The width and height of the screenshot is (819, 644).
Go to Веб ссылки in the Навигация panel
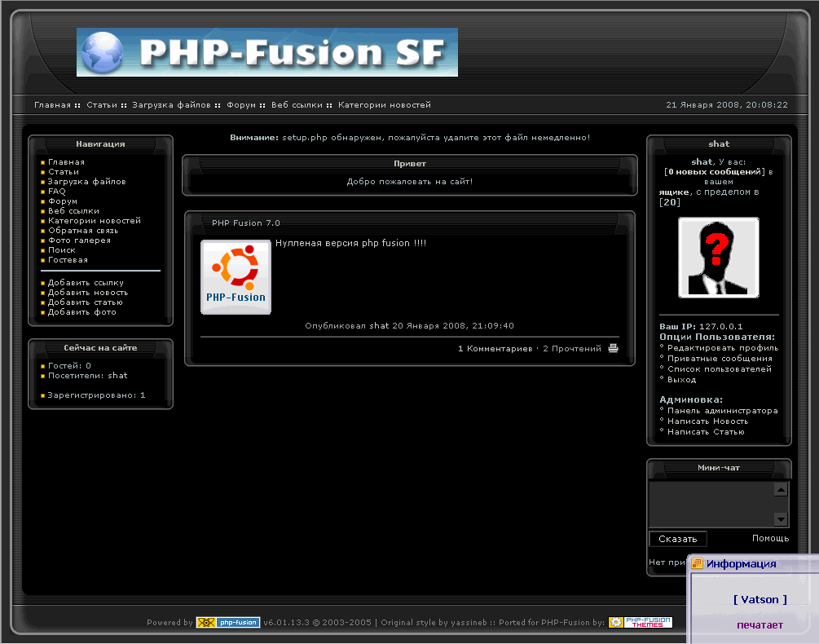73,211
